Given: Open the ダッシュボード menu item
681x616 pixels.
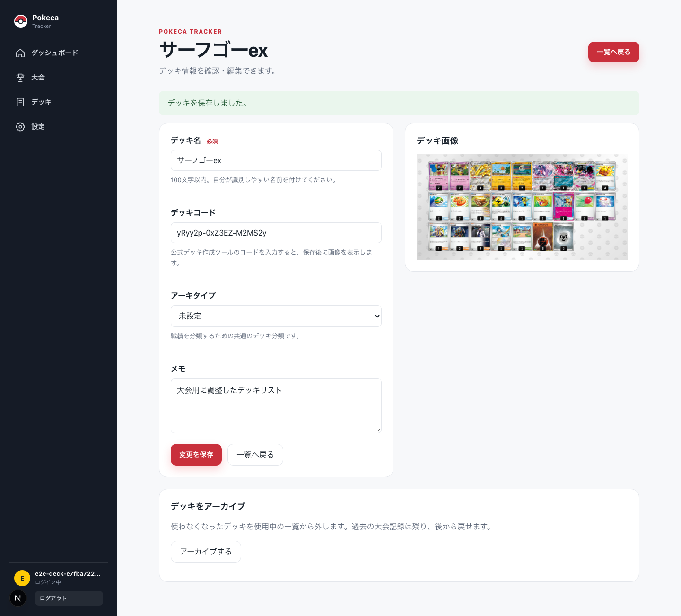Looking at the screenshot, I should coord(59,53).
